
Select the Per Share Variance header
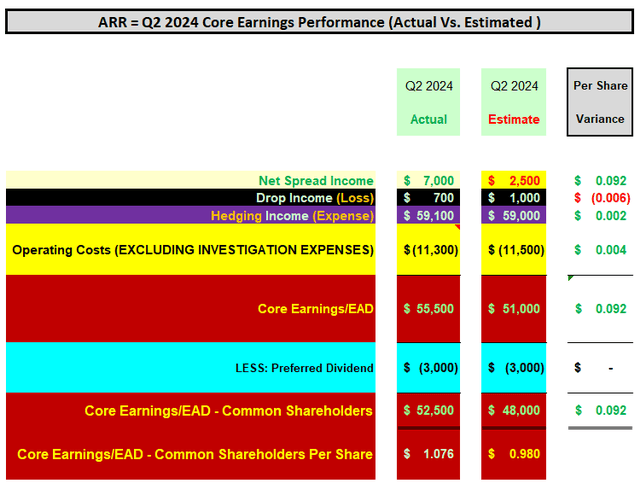click(600, 102)
